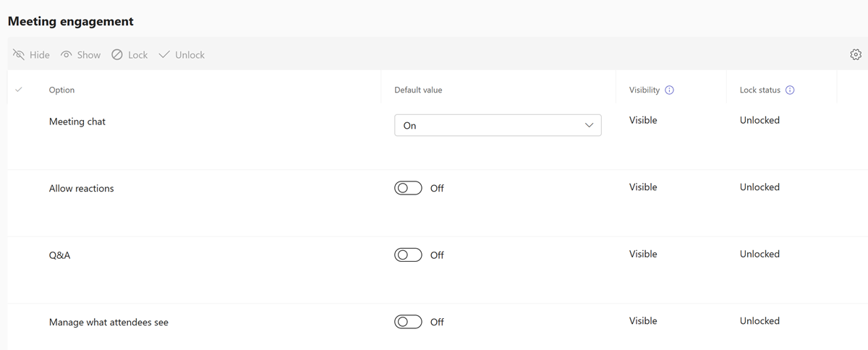Click the Lock status column header
The image size is (868, 350).
(x=759, y=90)
